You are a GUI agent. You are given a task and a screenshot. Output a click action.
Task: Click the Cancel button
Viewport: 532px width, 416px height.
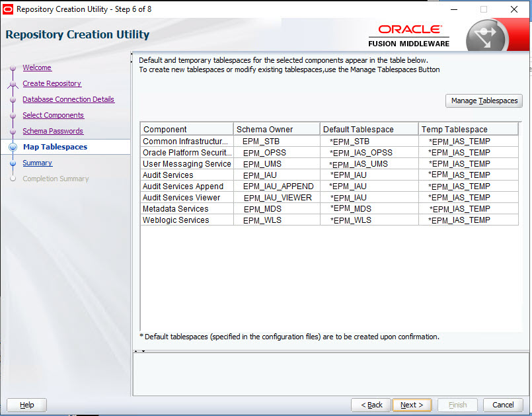503,405
